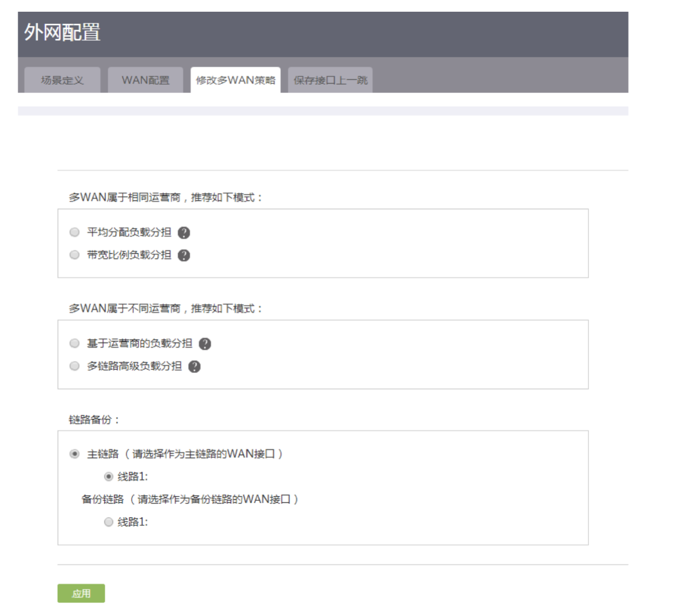Open help icon for 平均分配负载分担
The height and width of the screenshot is (608, 700).
(x=184, y=233)
